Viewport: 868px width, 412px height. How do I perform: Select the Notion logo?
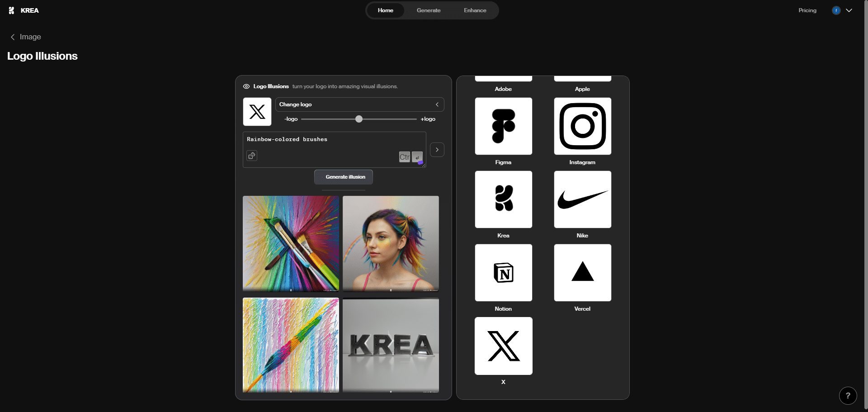[x=503, y=273]
